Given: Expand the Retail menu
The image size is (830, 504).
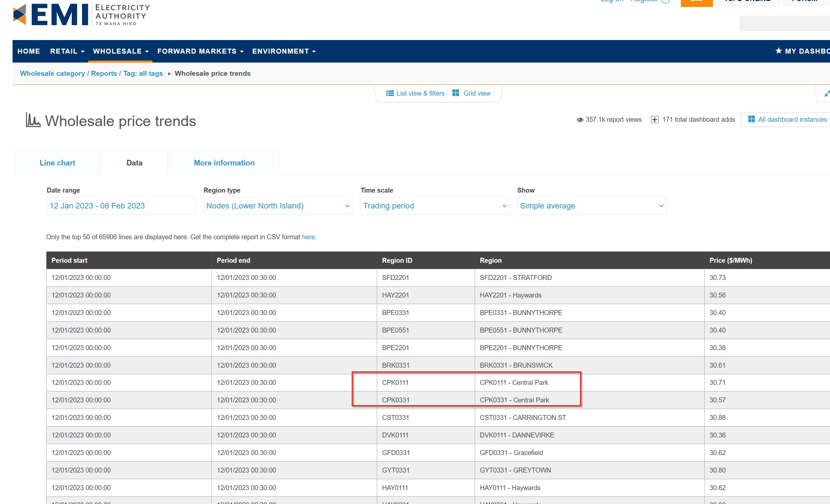Looking at the screenshot, I should pos(67,51).
